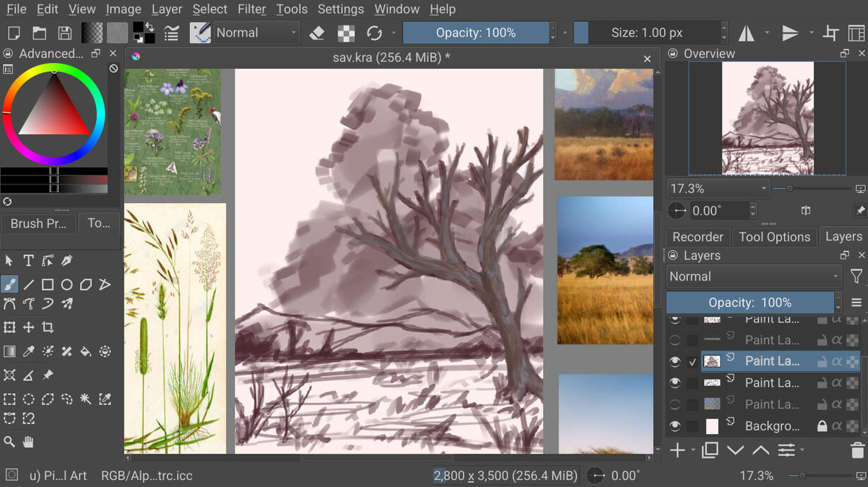Hide the Background layer with eye icon
Viewport: 868px width, 487px height.
point(675,426)
